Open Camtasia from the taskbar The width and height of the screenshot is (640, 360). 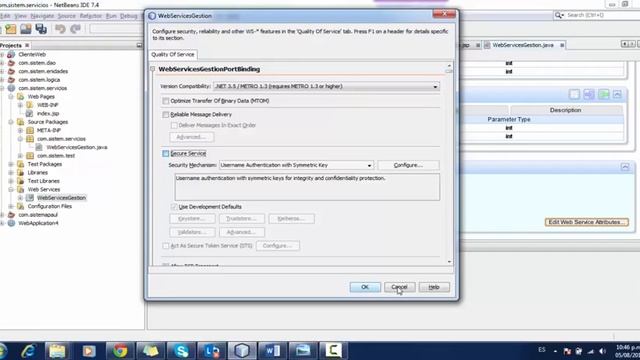333,351
